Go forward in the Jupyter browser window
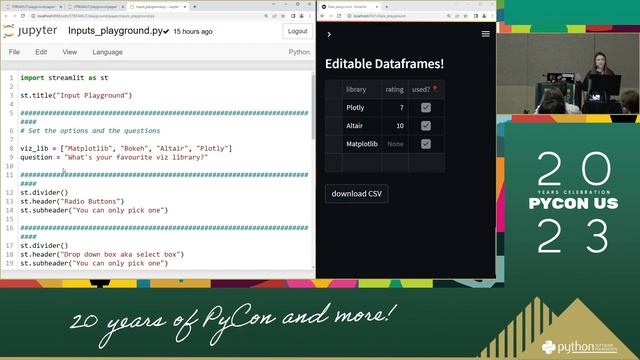The image size is (640, 360). click(14, 16)
